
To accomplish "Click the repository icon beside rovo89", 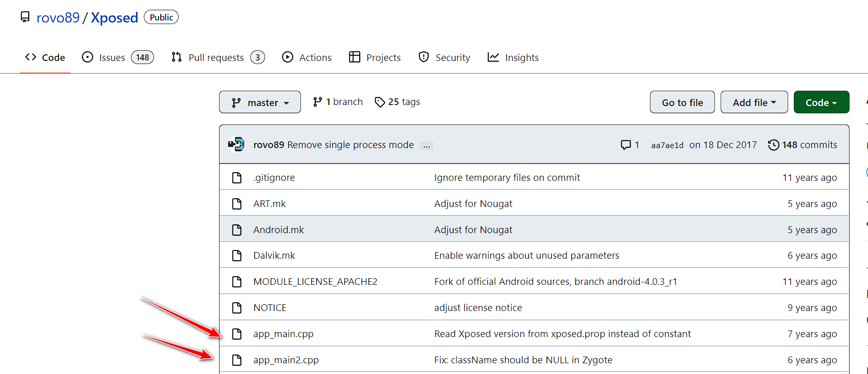I will (25, 17).
